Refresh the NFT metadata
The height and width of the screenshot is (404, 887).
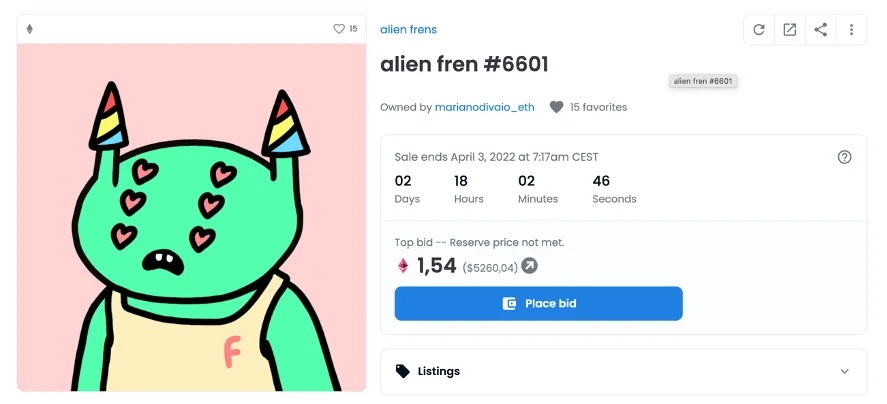759,30
